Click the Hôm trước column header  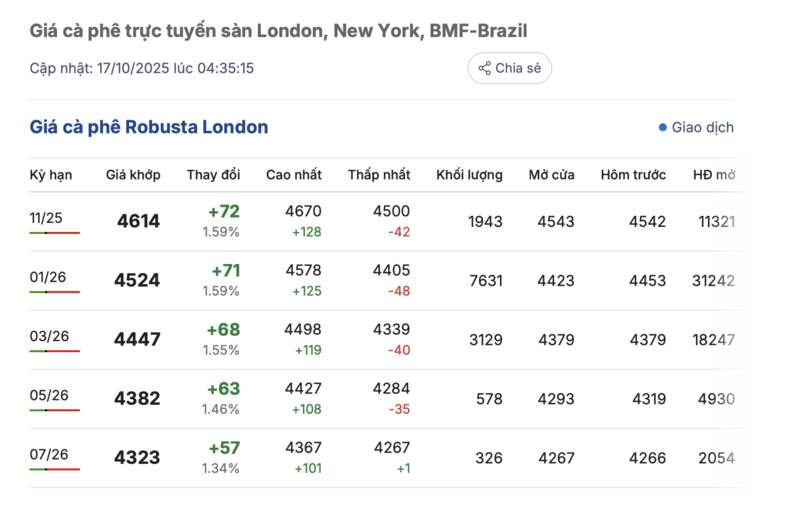[x=633, y=175]
